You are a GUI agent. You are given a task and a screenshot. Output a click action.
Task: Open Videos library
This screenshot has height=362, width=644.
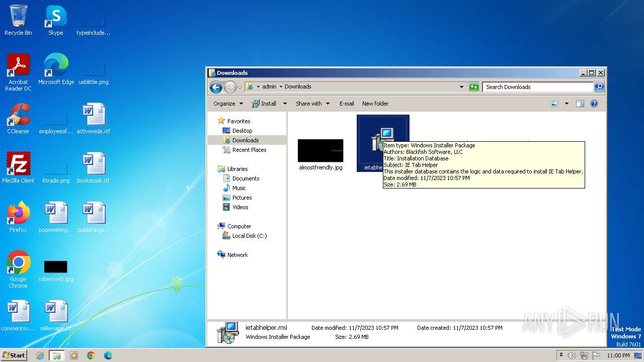tap(240, 207)
